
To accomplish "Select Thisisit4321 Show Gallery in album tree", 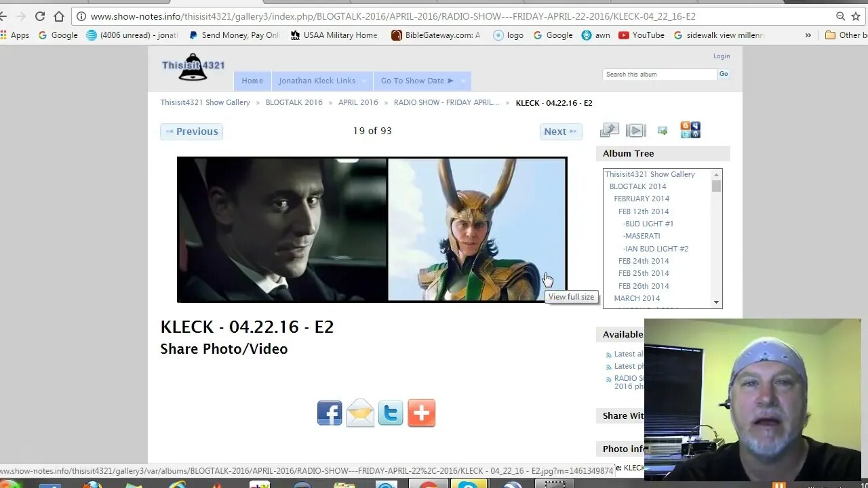I will click(x=650, y=174).
